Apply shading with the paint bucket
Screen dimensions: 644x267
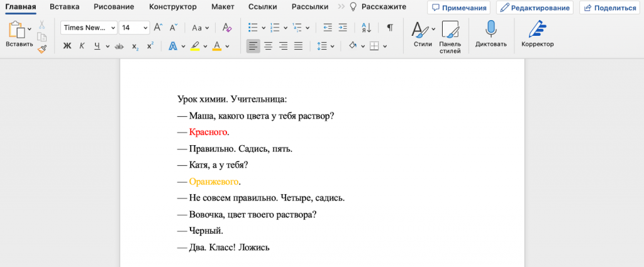[353, 46]
